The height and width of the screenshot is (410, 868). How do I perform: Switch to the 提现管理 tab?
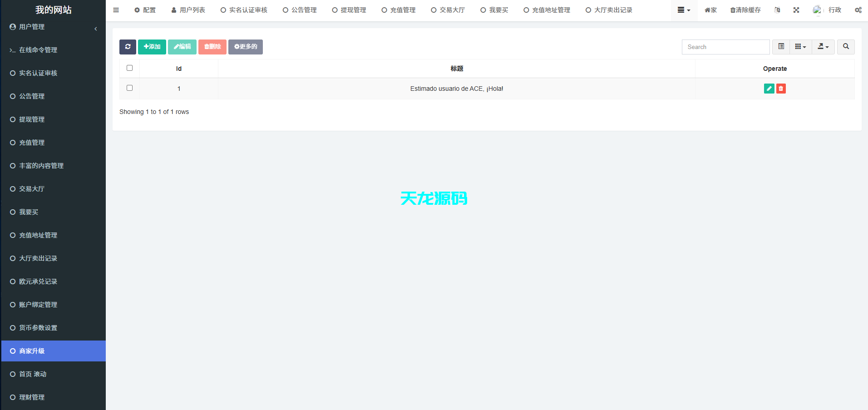pyautogui.click(x=349, y=10)
